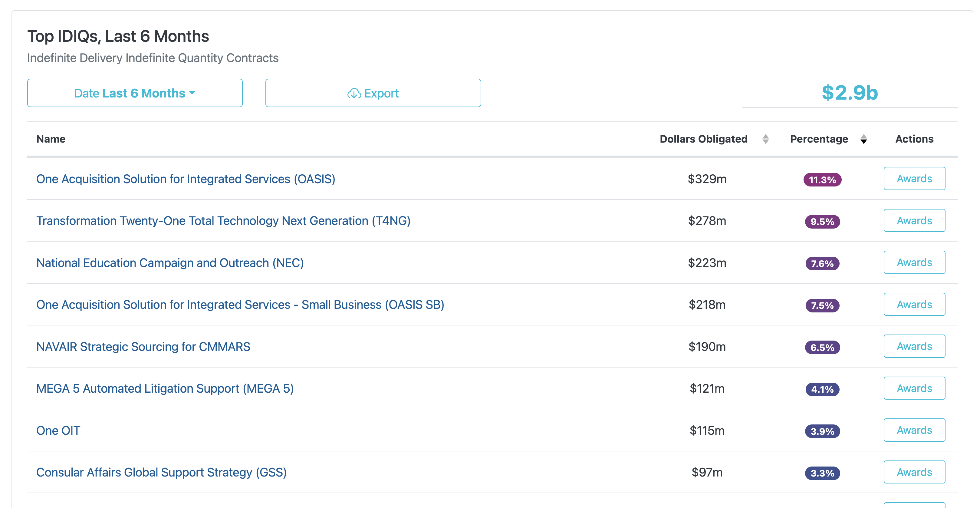980x508 pixels.
Task: View Awards for the OASIS SB row
Action: [x=914, y=304]
